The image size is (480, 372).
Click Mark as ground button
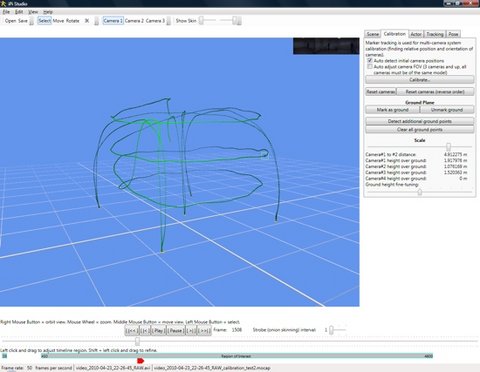[x=392, y=110]
